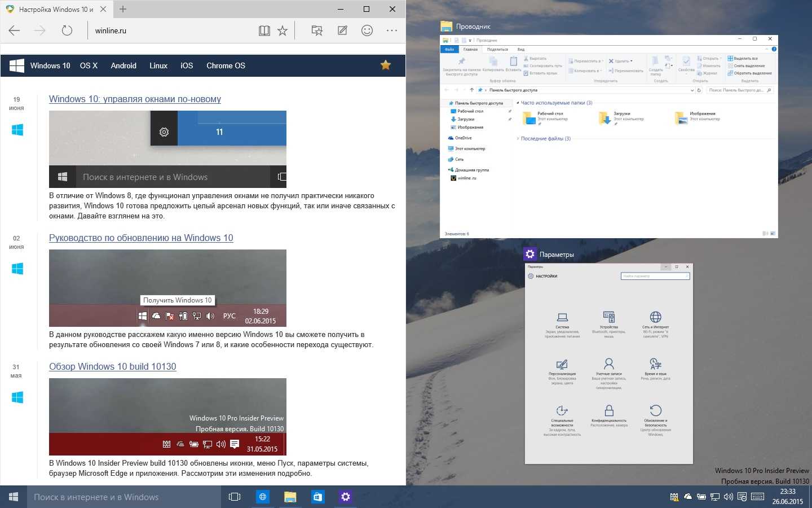Open 'Сеть и Интернет' settings
Viewport: 812px width, 508px height.
point(655,325)
